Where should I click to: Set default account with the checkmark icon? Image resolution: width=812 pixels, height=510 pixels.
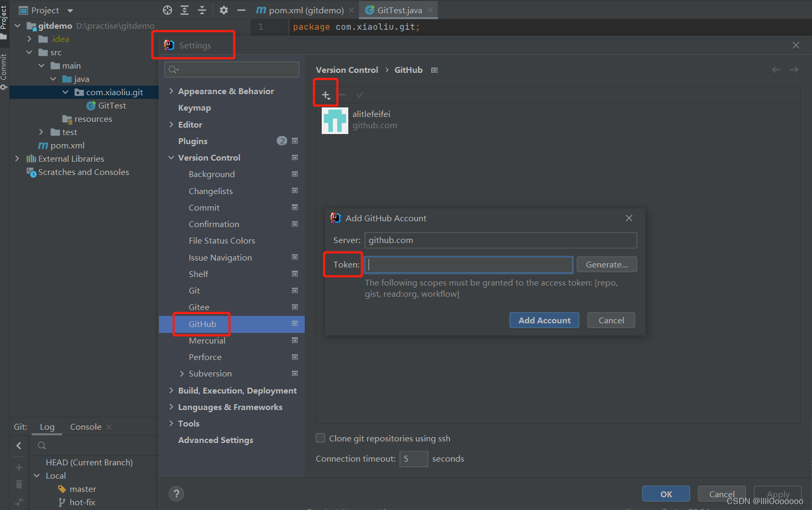click(359, 95)
